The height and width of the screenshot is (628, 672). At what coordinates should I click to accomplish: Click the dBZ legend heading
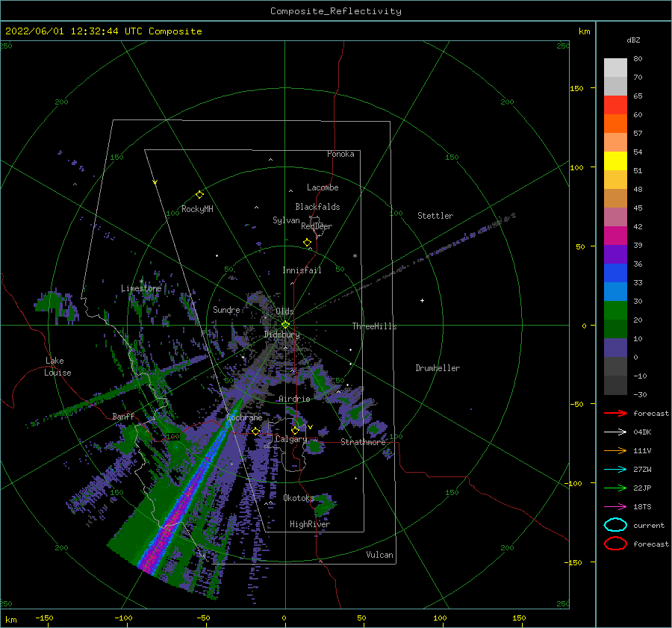633,40
